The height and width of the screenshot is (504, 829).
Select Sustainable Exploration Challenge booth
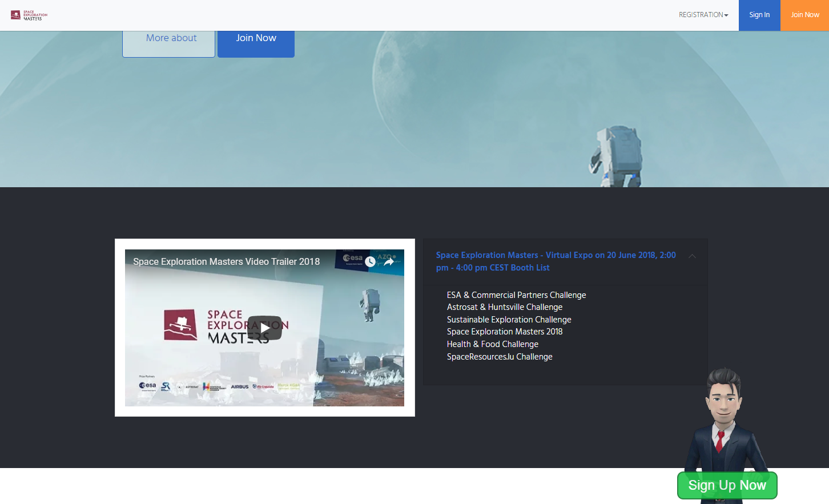pyautogui.click(x=509, y=320)
